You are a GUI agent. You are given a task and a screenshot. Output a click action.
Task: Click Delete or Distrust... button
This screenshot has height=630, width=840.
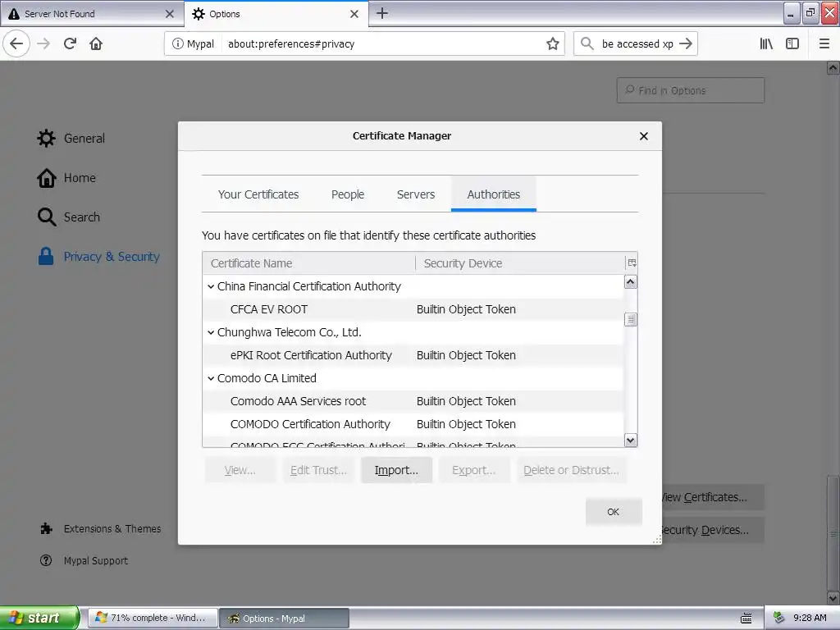(x=571, y=470)
